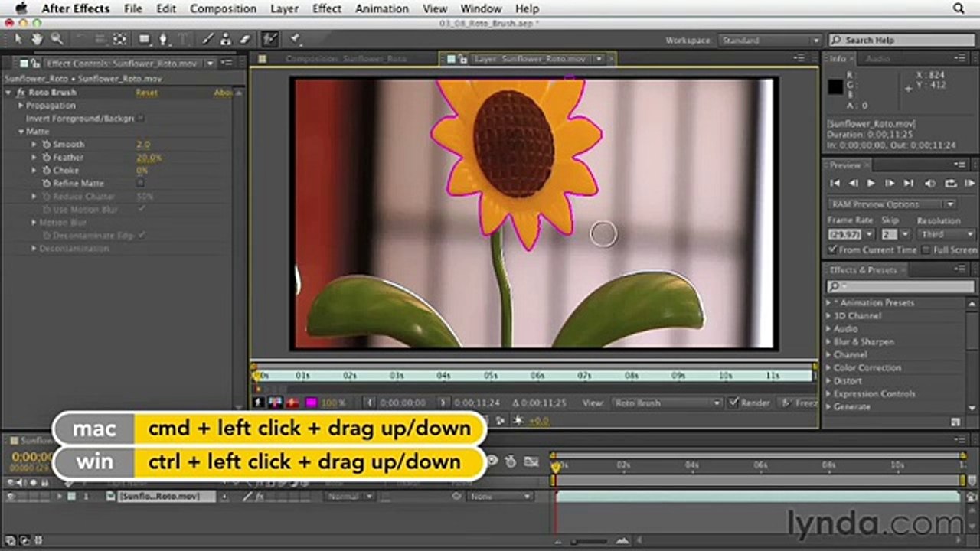Open Effect Controls panel menu
The height and width of the screenshot is (551, 980).
[x=227, y=63]
